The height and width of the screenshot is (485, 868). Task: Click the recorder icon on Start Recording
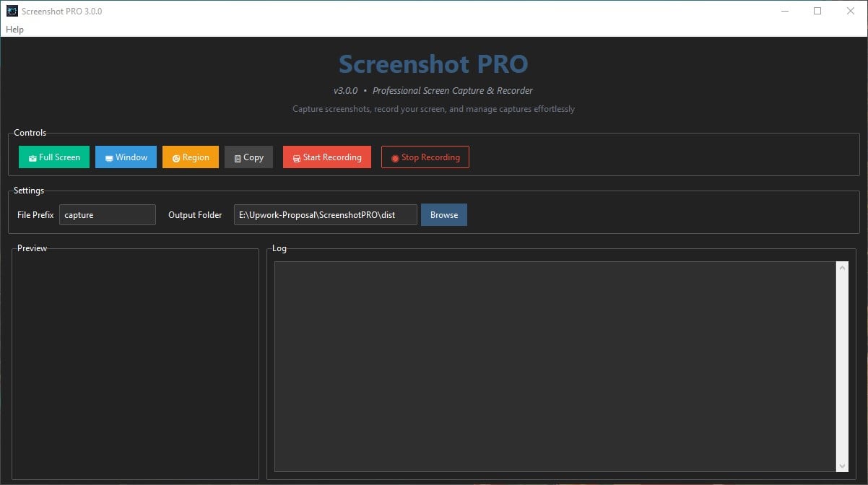tap(295, 157)
